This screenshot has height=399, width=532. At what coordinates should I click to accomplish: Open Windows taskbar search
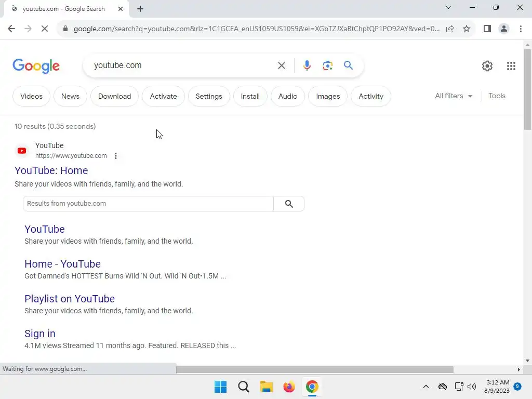[x=243, y=387]
